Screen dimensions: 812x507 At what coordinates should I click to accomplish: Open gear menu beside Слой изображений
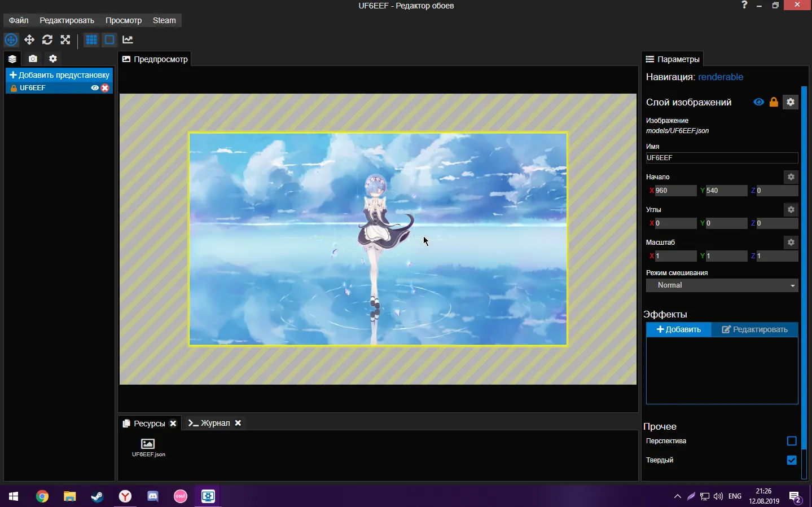(x=791, y=102)
